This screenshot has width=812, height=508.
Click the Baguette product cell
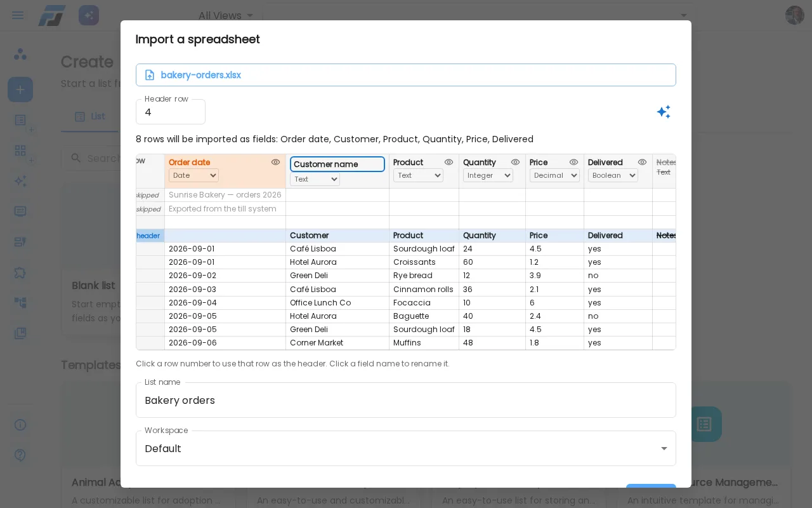(x=424, y=316)
